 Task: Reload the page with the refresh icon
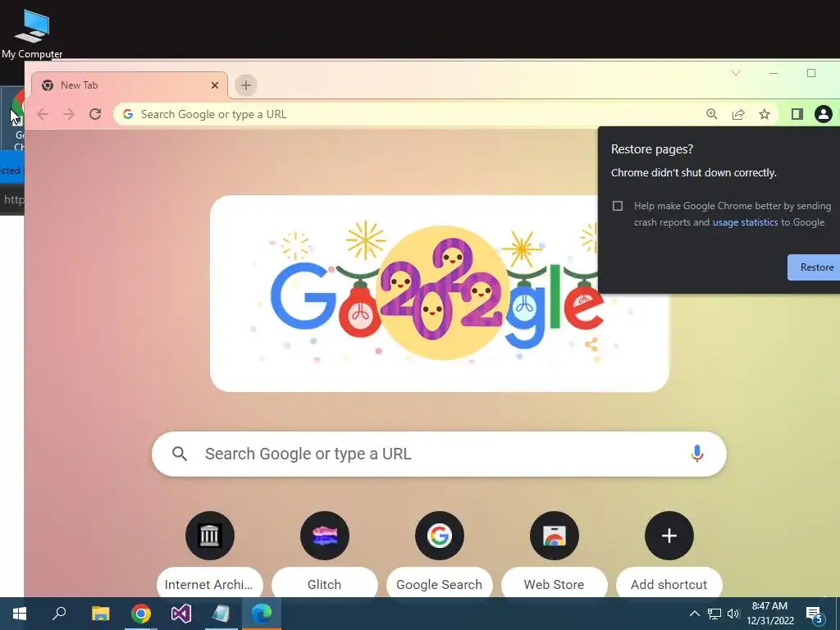(x=95, y=114)
